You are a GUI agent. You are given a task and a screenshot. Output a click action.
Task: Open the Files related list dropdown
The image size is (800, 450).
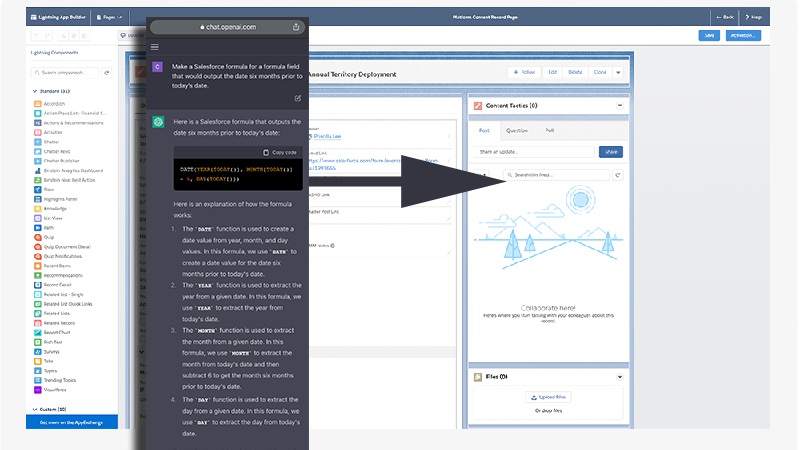point(620,377)
